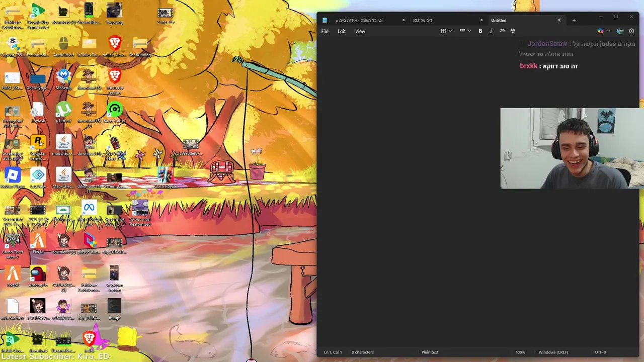Select the FIRST_SKE image file

pyautogui.click(x=13, y=80)
